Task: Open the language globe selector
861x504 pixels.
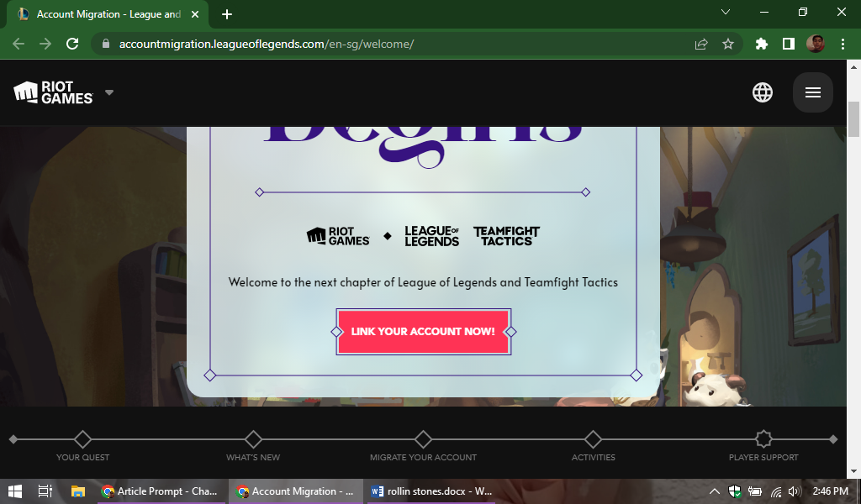Action: click(762, 92)
